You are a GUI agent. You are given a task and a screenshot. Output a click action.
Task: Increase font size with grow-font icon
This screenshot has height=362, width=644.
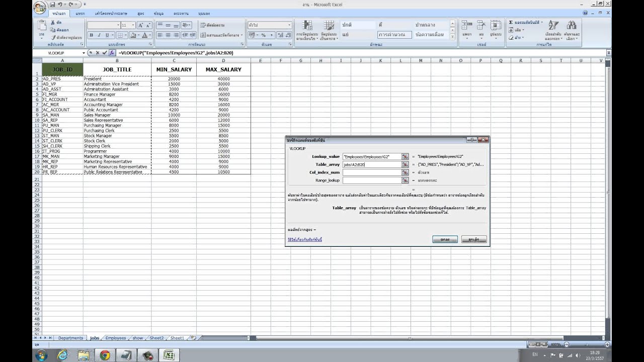point(140,25)
